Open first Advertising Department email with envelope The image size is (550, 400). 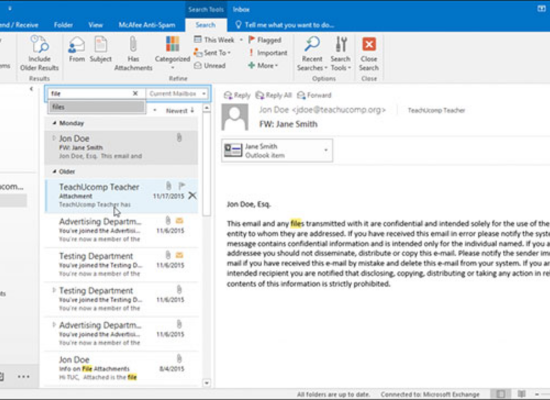[x=121, y=230]
